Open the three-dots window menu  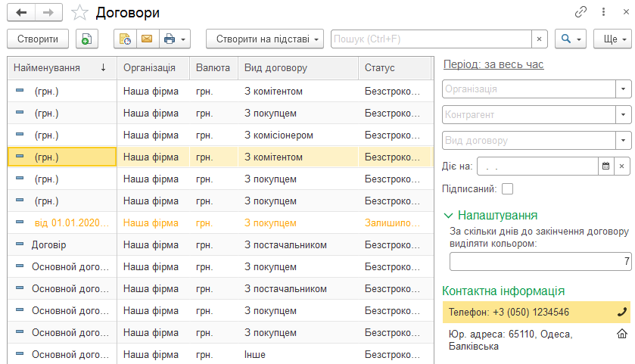tap(603, 12)
